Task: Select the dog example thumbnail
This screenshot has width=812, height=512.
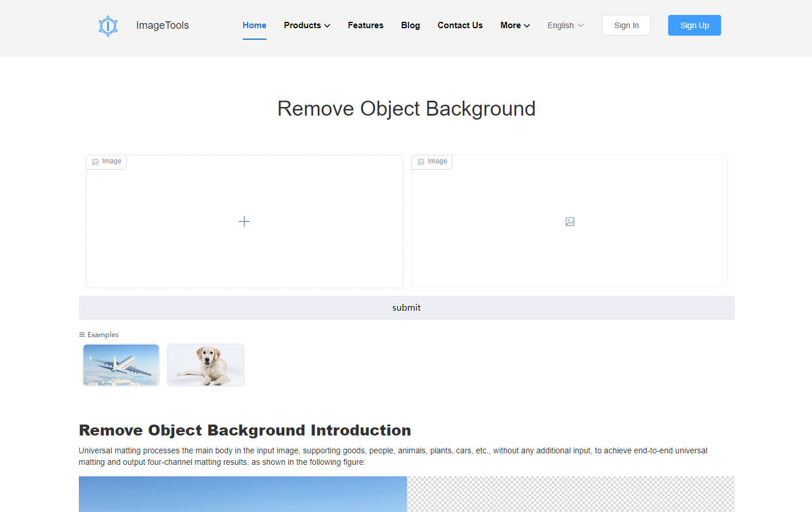Action: pos(205,365)
